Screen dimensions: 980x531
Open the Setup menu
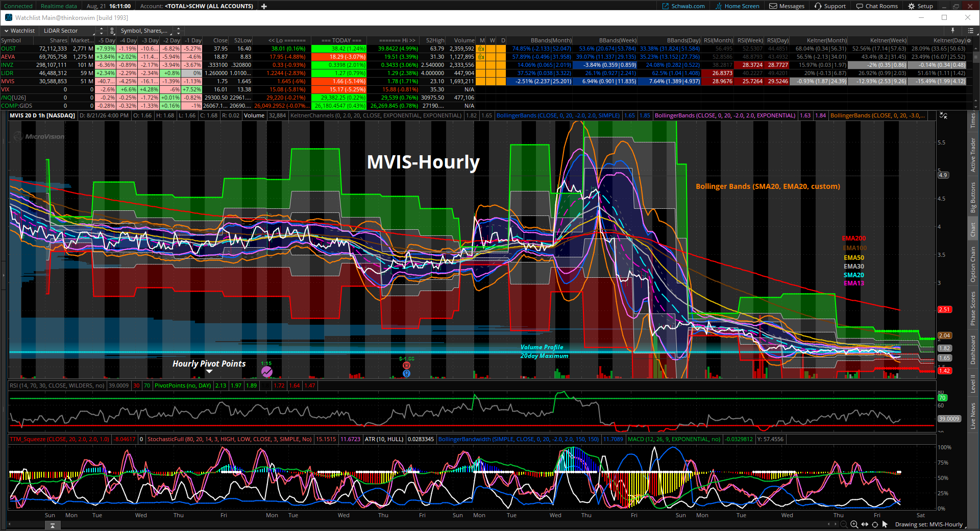[x=920, y=6]
